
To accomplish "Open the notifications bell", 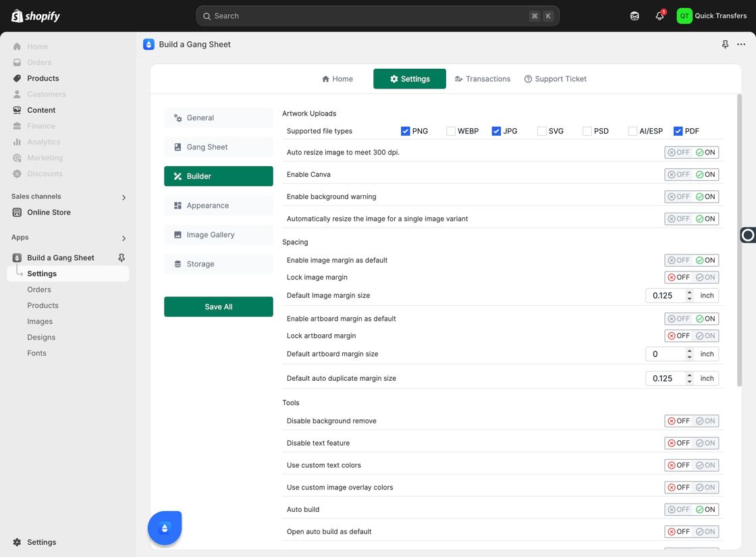I will tap(659, 16).
